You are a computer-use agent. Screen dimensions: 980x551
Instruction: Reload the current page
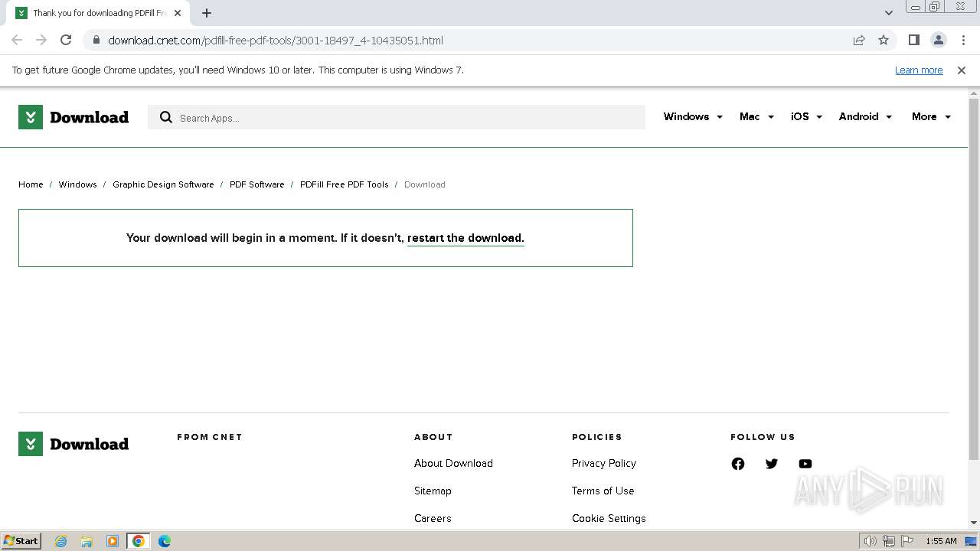(x=66, y=40)
